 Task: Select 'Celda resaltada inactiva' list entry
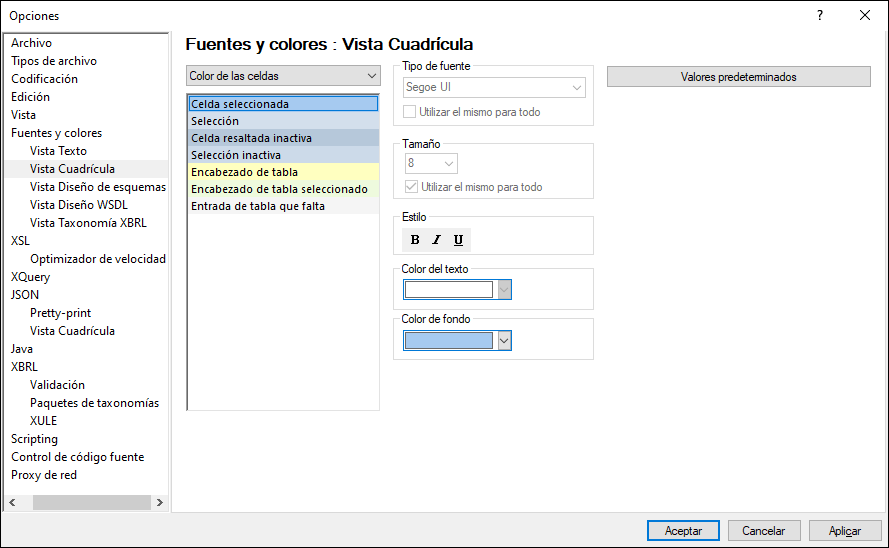tap(251, 138)
